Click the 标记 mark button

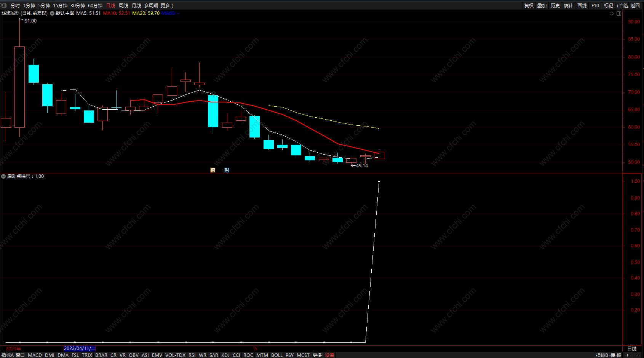point(609,6)
